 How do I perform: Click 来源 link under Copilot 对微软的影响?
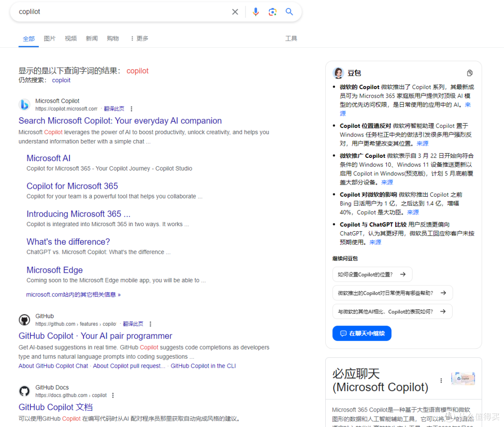click(x=413, y=213)
